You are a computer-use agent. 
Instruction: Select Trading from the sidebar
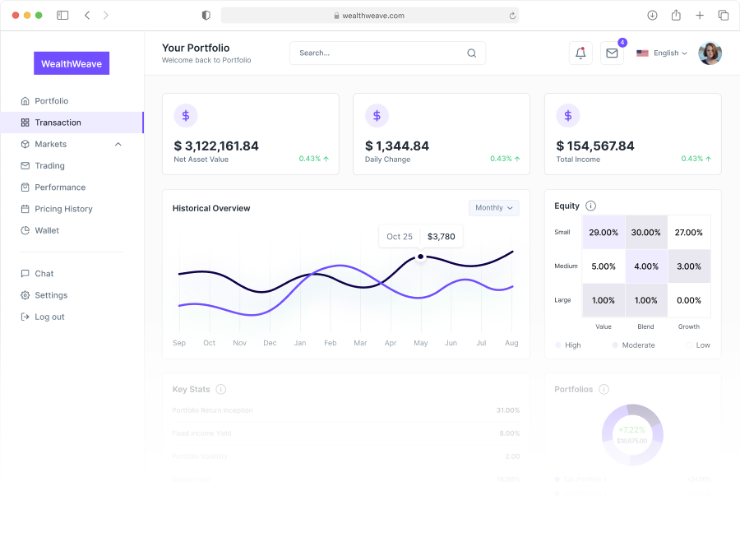coord(49,166)
